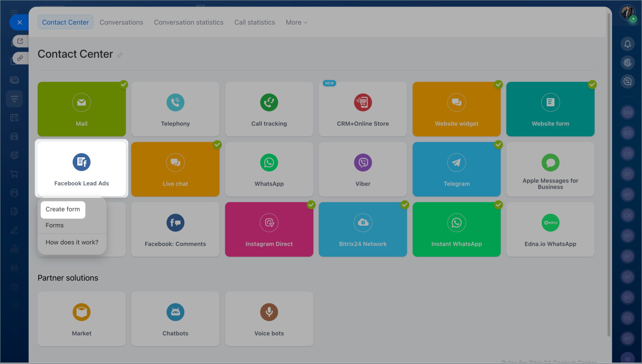
Task: Open the Call tracking tile
Action: (x=269, y=109)
